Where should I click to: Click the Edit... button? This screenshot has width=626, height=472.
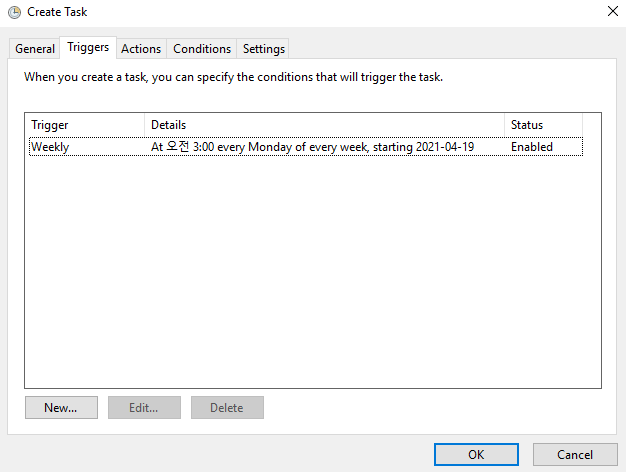tap(144, 407)
